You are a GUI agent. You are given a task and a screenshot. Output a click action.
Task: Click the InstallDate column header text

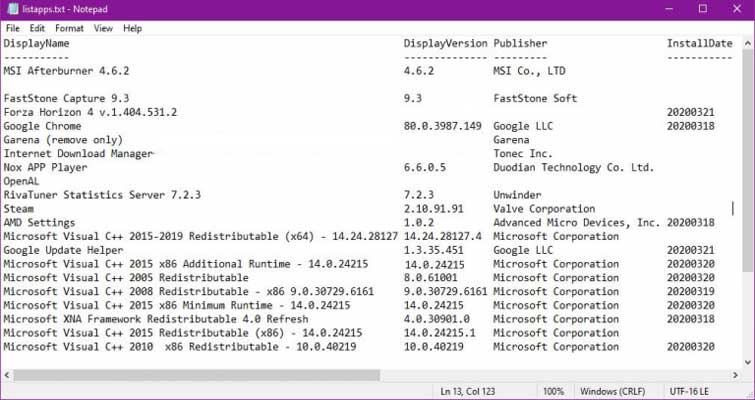699,43
